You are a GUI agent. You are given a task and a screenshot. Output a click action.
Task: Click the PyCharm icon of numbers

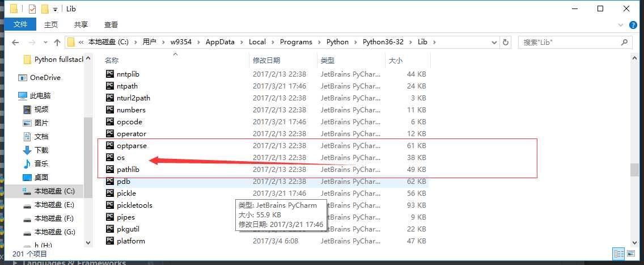[109, 110]
